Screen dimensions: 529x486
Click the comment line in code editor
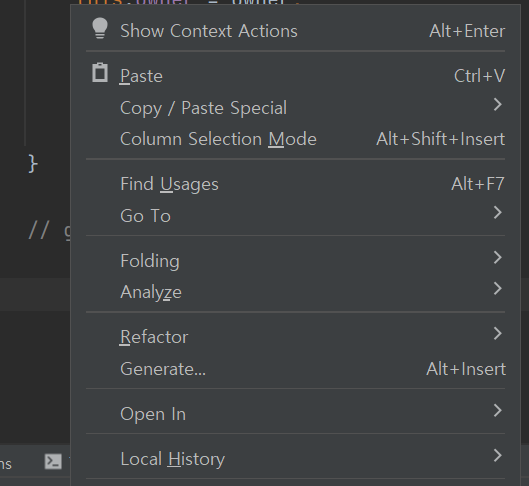point(50,231)
